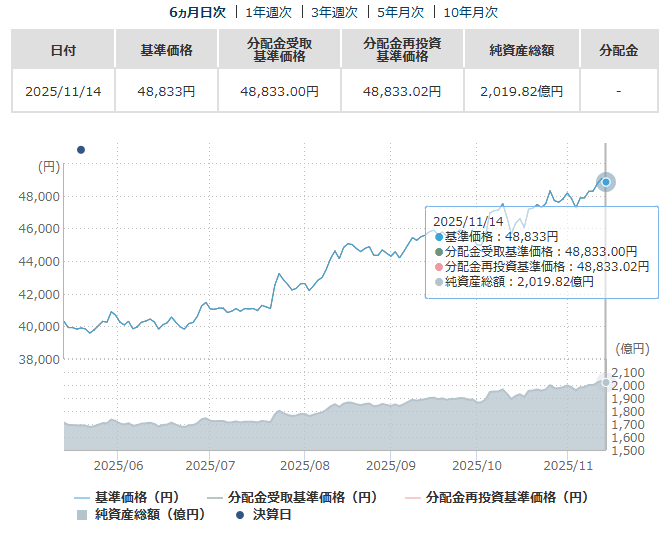
Task: Hide the 純資産総額（億円） legend series
Action: coord(139,514)
